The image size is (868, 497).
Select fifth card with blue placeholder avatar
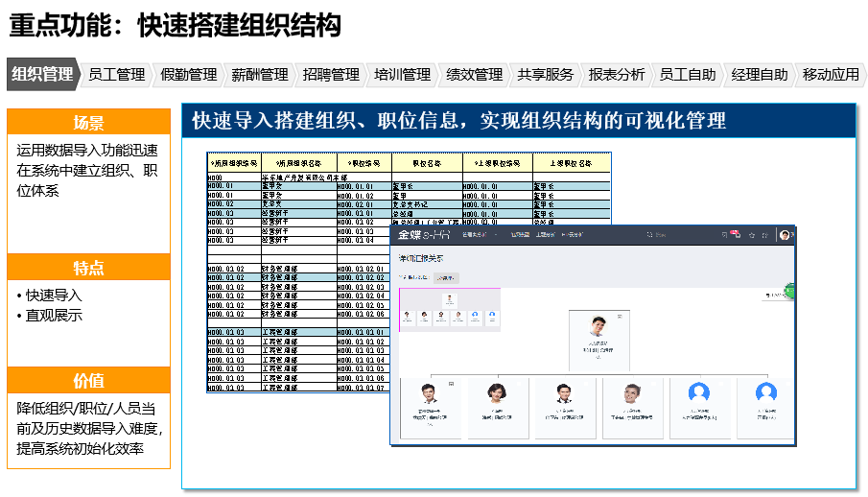click(700, 409)
